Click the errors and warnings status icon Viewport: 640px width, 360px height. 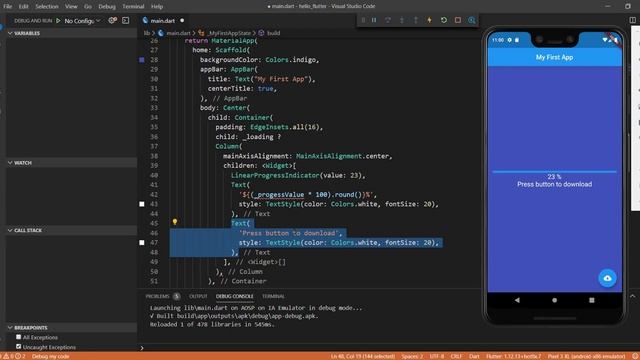14,356
